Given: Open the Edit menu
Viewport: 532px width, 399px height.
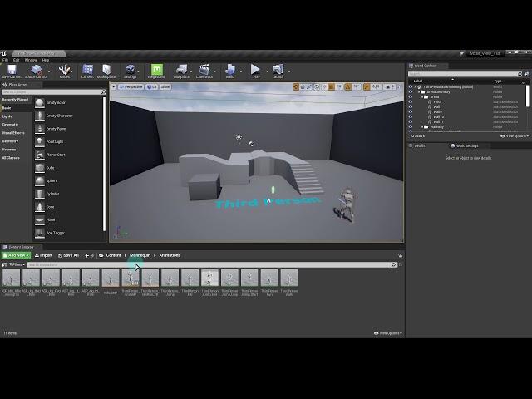Looking at the screenshot, I should click(x=17, y=60).
